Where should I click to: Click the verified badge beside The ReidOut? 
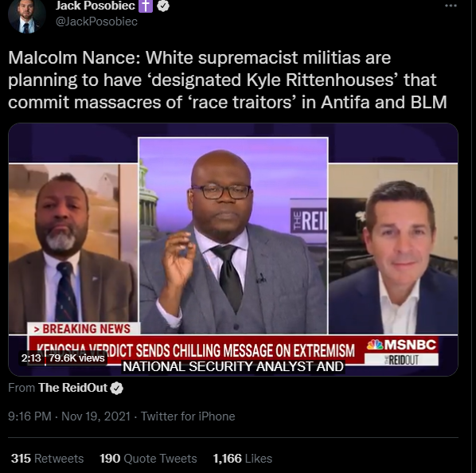(x=116, y=388)
